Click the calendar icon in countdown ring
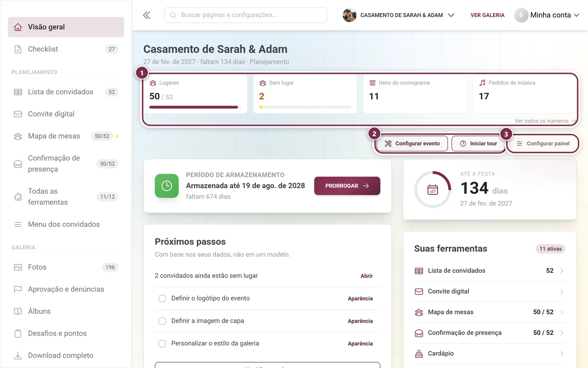The image size is (588, 368). coord(433,190)
